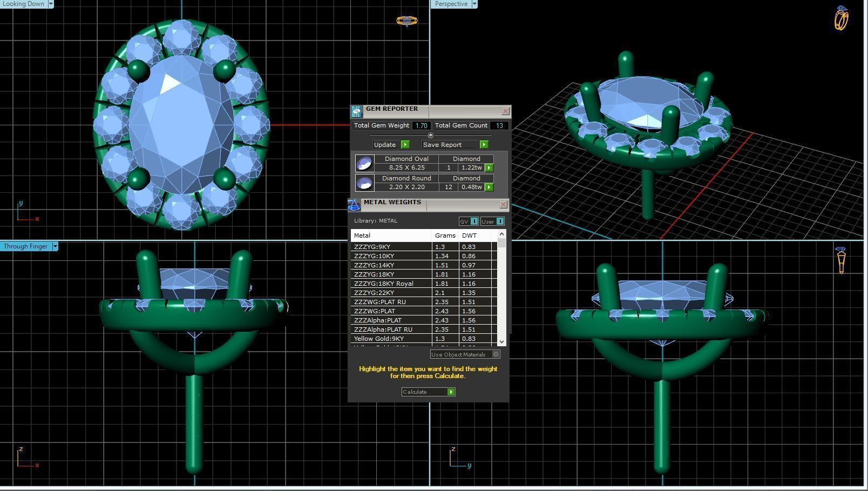Select the ZZZYG:18KY Royal metal row
Viewport: 868px width, 491px height.
424,284
